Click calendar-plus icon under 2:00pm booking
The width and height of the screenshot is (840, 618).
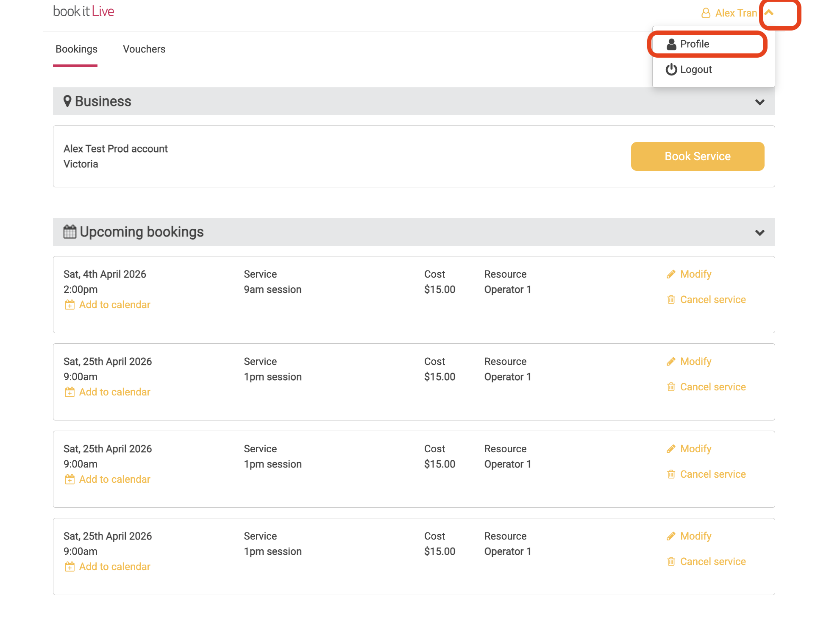(x=70, y=305)
